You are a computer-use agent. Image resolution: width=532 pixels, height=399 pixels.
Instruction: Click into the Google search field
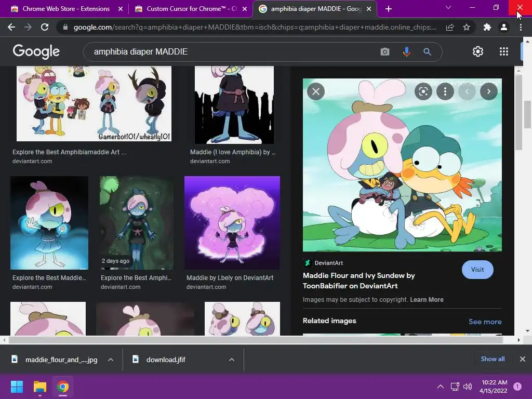(234, 51)
